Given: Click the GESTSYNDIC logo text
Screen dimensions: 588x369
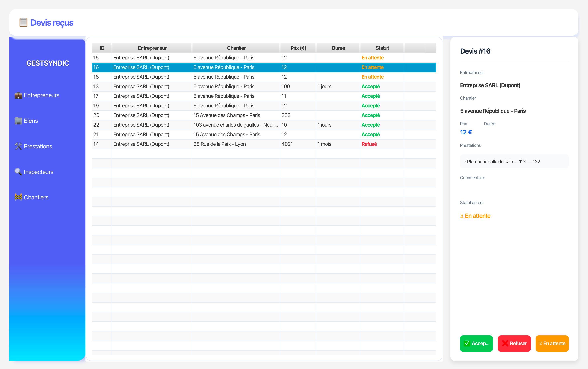Looking at the screenshot, I should (48, 63).
